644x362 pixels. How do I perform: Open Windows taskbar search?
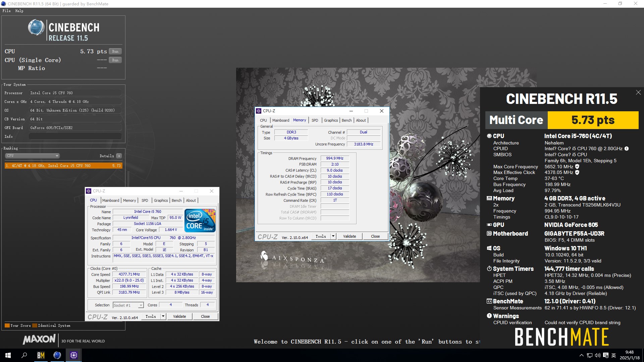(24, 355)
